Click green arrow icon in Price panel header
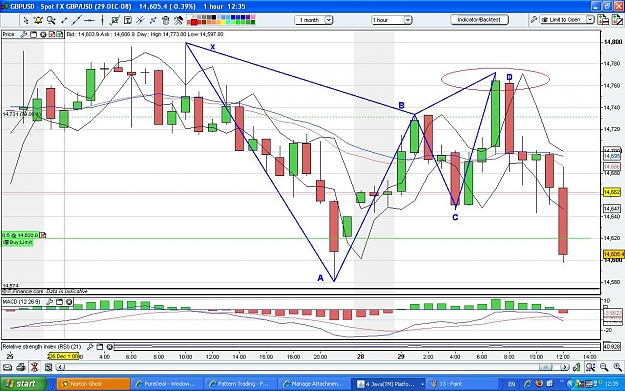Image resolution: width=625 pixels, height=391 pixels. tap(60, 35)
